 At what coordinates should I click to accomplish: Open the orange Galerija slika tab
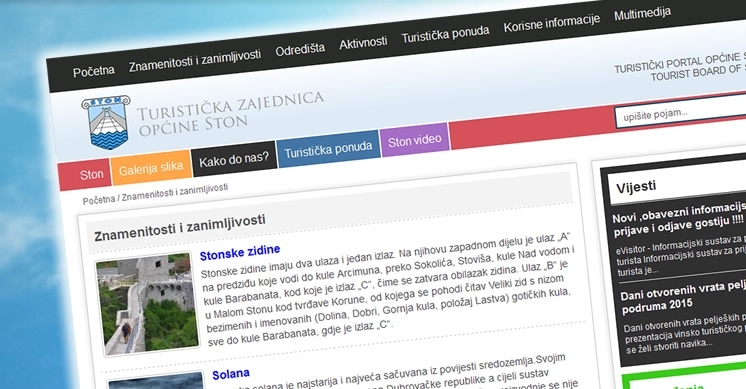(151, 167)
